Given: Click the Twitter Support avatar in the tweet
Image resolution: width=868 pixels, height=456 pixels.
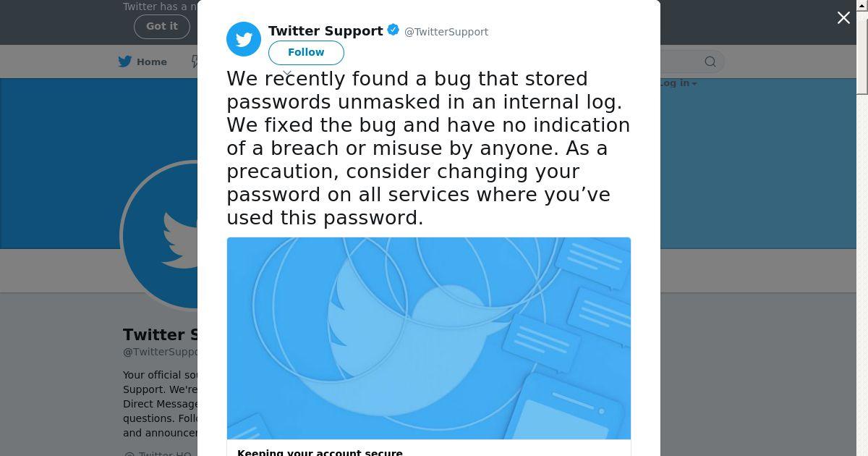Looking at the screenshot, I should (244, 39).
